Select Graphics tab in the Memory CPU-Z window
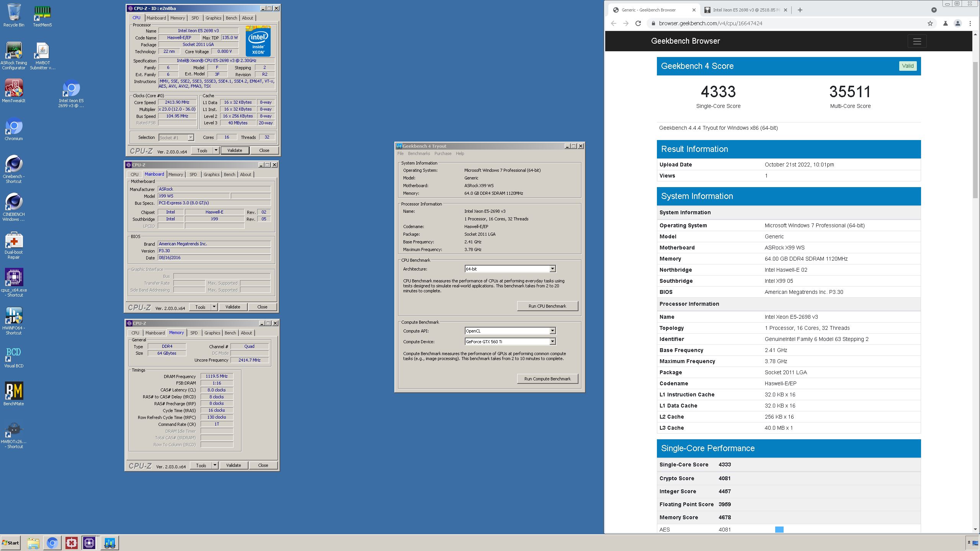The width and height of the screenshot is (980, 551). coord(212,333)
